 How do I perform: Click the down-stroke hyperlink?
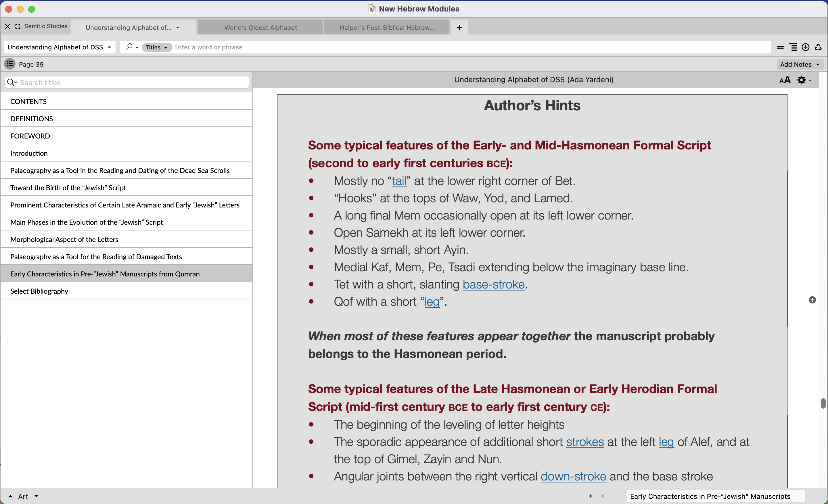point(573,476)
